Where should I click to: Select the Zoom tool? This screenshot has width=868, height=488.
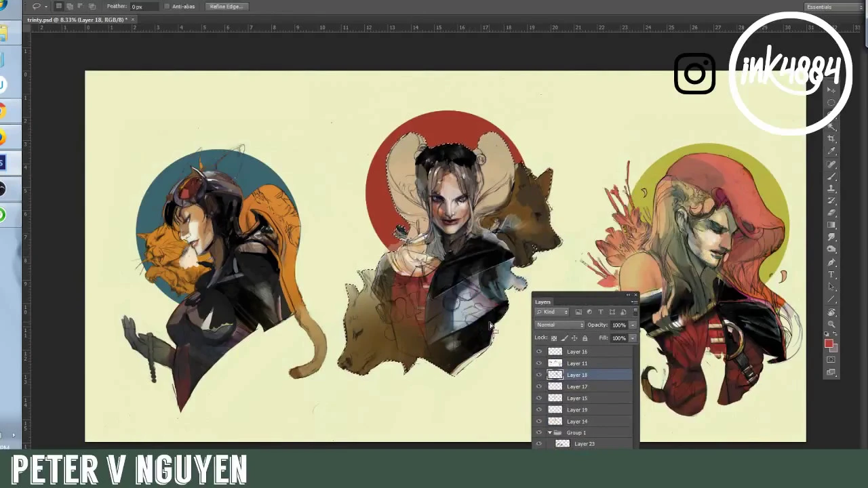point(831,324)
